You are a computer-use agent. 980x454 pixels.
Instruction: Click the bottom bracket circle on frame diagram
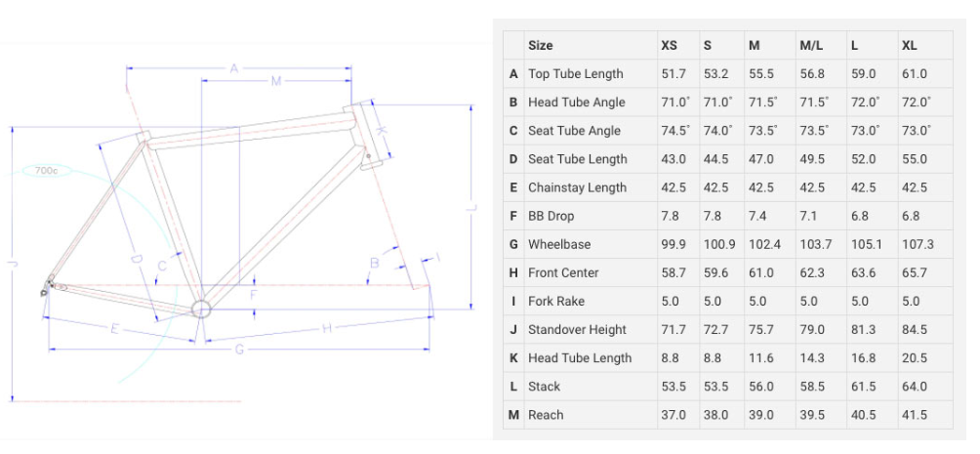[201, 309]
